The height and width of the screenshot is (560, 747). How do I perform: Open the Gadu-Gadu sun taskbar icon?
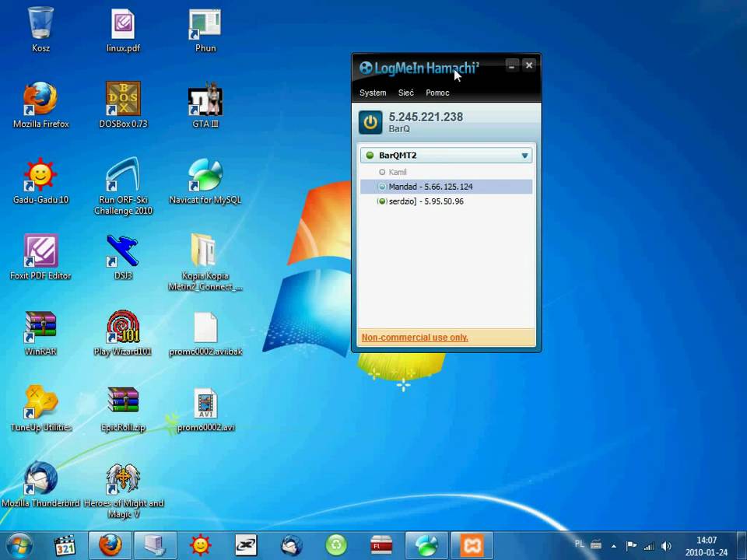[200, 546]
